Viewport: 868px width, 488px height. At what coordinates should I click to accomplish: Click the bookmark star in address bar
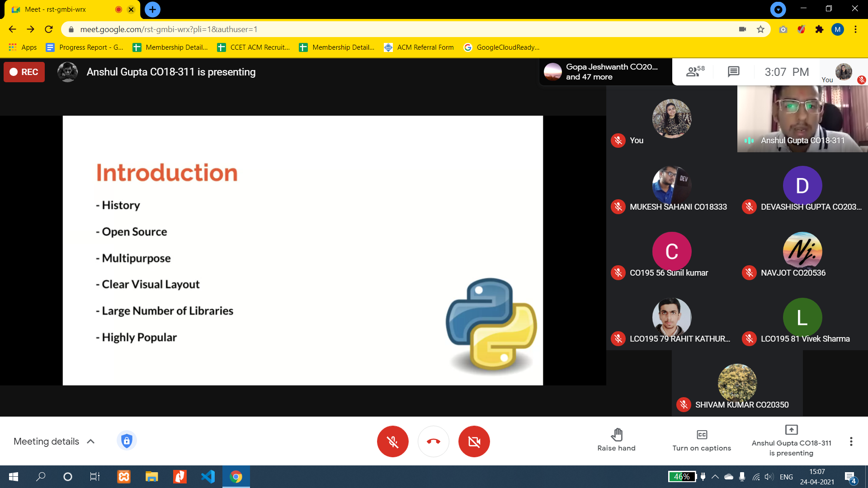(760, 29)
